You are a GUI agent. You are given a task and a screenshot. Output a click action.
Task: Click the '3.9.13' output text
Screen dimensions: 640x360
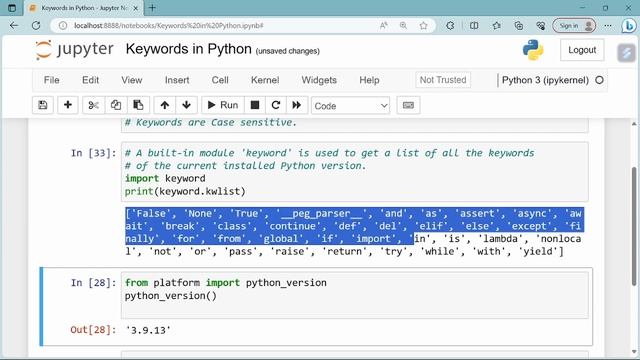[148, 330]
